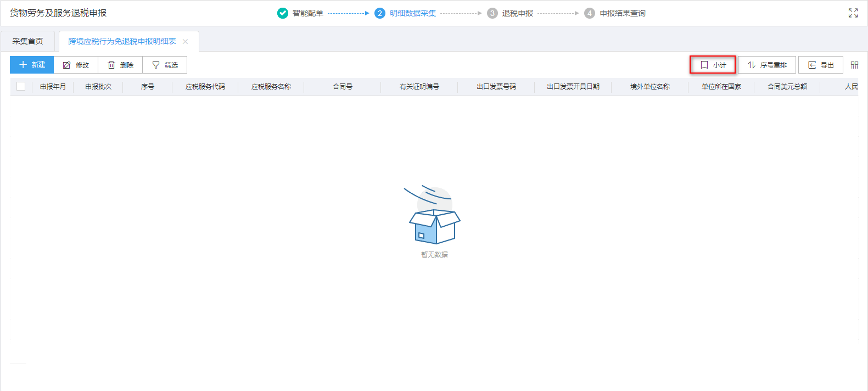This screenshot has width=868, height=391.
Task: Go to step 明细数据采集
Action: (x=413, y=13)
